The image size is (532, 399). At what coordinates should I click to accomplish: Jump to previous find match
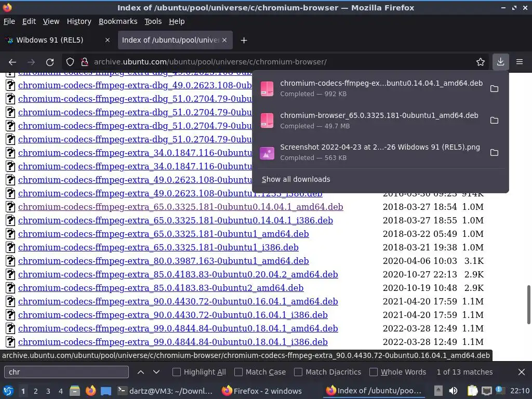click(141, 372)
